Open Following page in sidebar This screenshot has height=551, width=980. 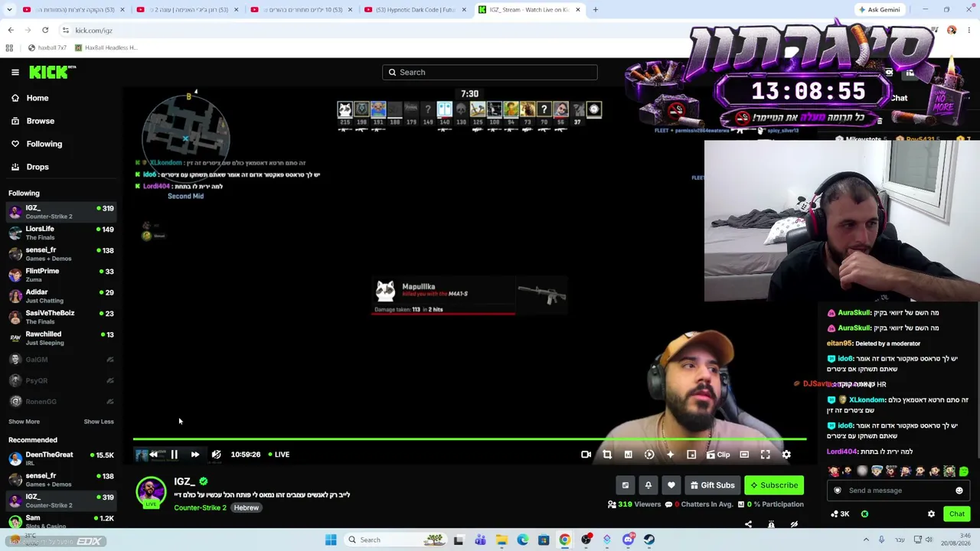pyautogui.click(x=37, y=144)
